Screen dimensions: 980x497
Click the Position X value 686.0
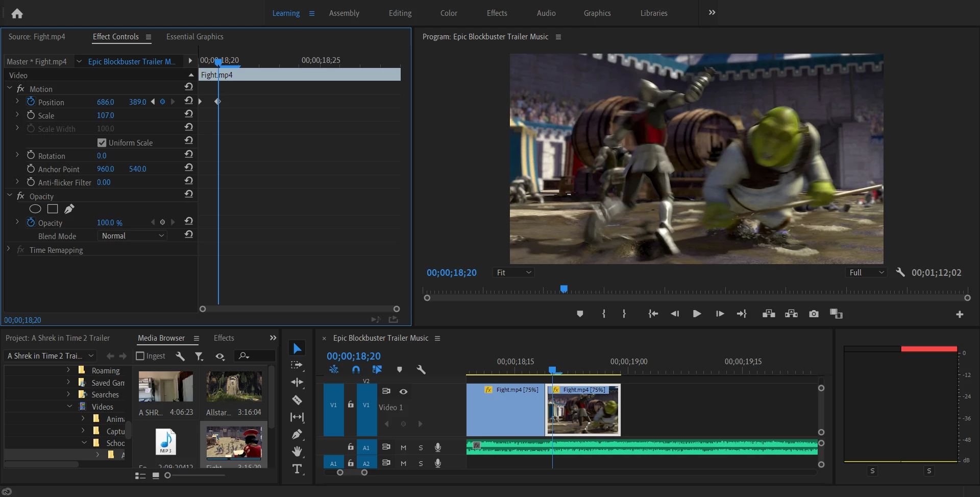[x=106, y=102]
